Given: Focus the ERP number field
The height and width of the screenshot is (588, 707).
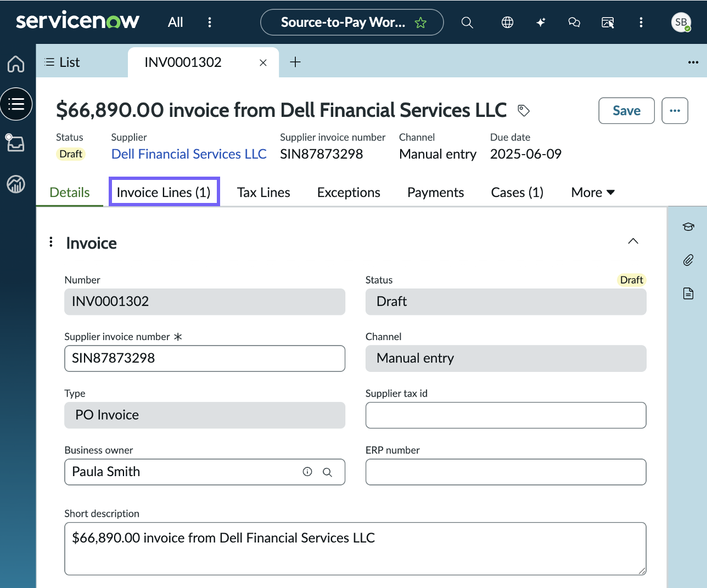Looking at the screenshot, I should 506,472.
